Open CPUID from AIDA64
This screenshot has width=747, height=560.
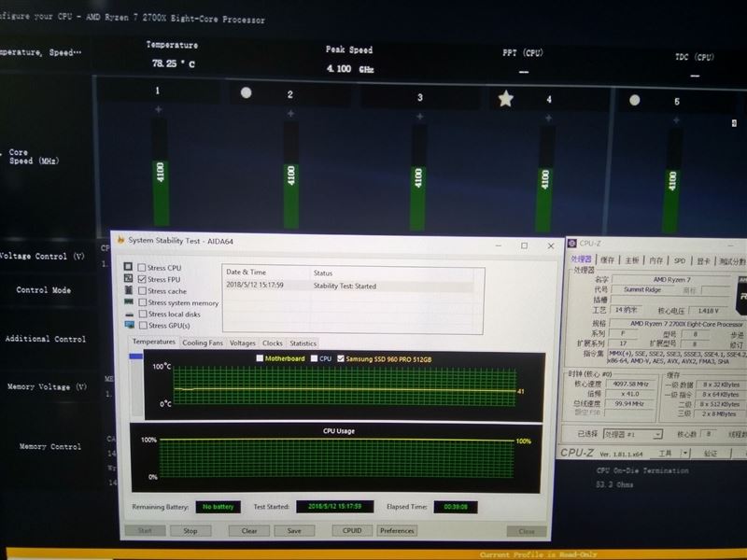pos(352,530)
